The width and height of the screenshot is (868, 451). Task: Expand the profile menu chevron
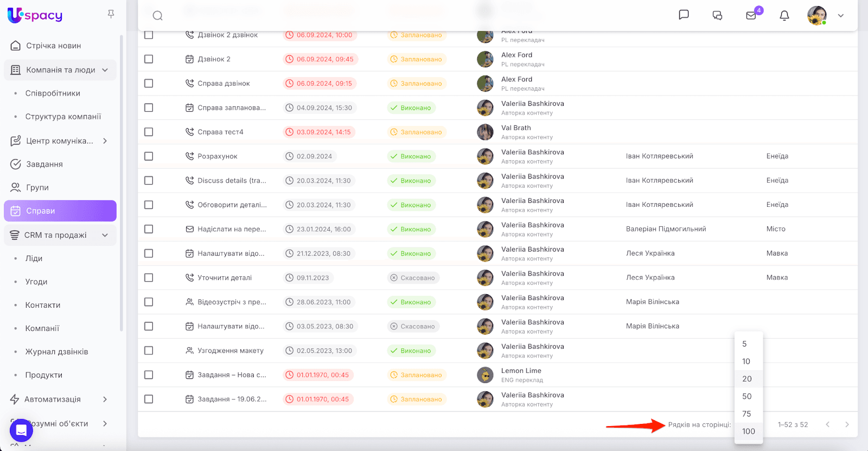pos(841,16)
